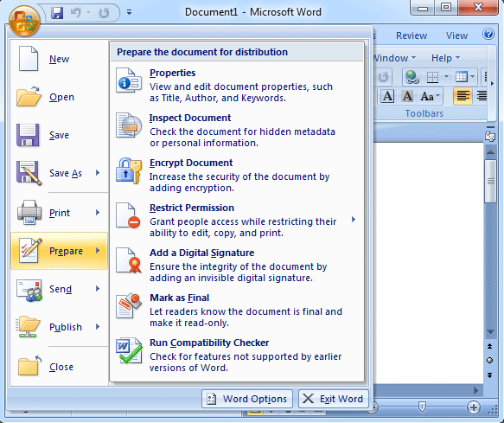
Task: Open dropdown arrow beside borders icon
Action: pos(446,77)
